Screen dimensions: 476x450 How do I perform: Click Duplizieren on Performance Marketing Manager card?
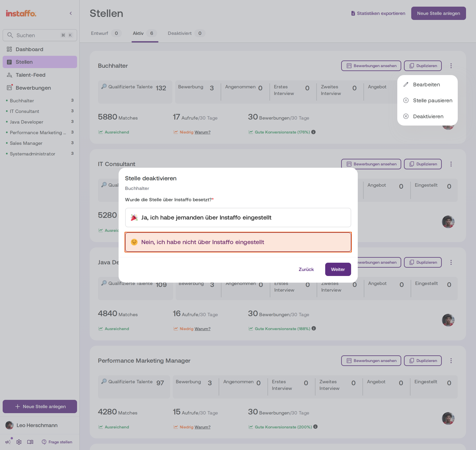(423, 361)
